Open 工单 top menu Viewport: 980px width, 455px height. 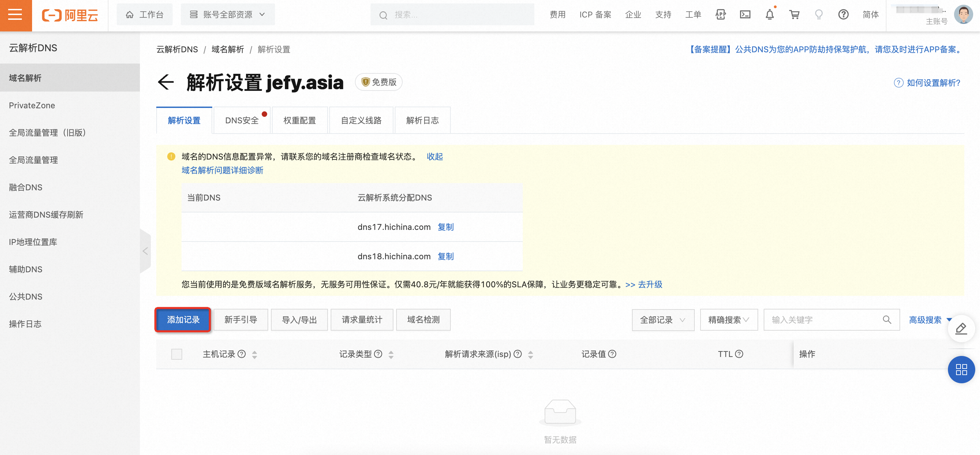click(693, 15)
